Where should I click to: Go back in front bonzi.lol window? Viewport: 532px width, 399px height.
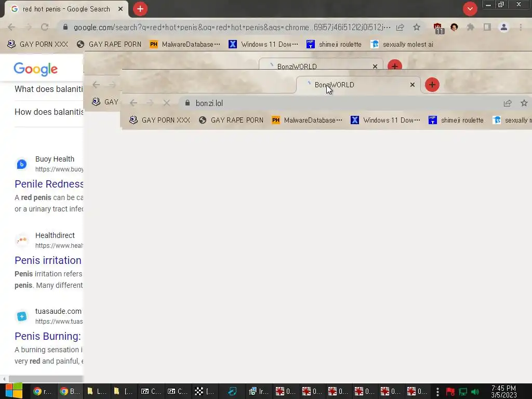point(134,103)
